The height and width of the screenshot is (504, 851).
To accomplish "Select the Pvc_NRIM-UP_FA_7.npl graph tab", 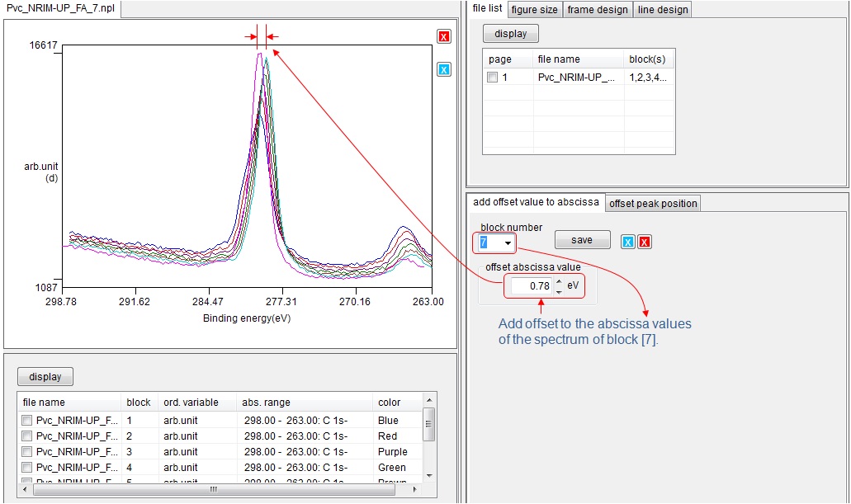I will click(x=61, y=8).
